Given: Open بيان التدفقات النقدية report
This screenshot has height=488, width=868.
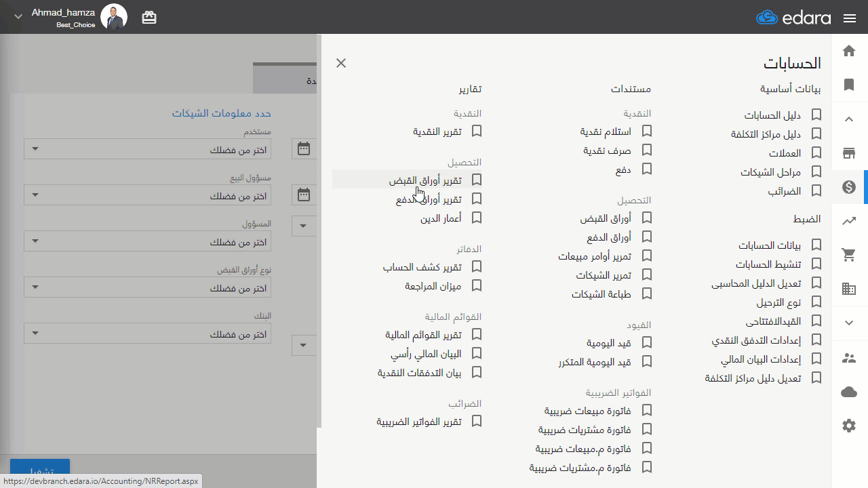Looking at the screenshot, I should (x=420, y=373).
